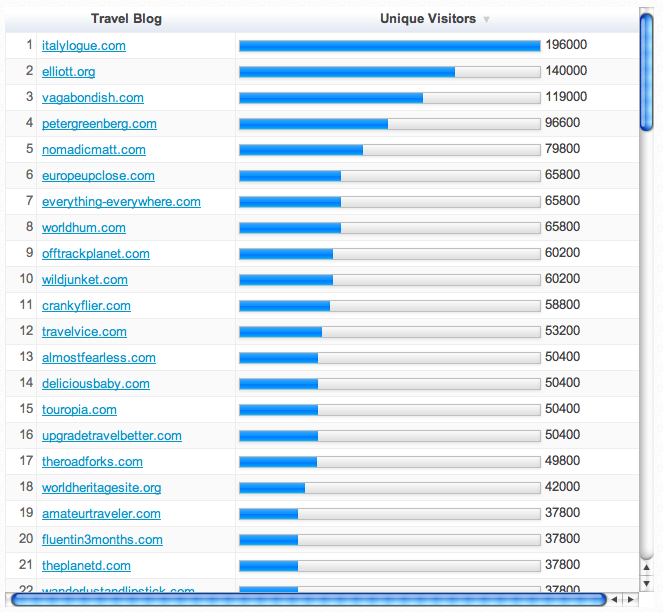
Task: Select the 58800 value for crankyflier.com
Action: 563,305
